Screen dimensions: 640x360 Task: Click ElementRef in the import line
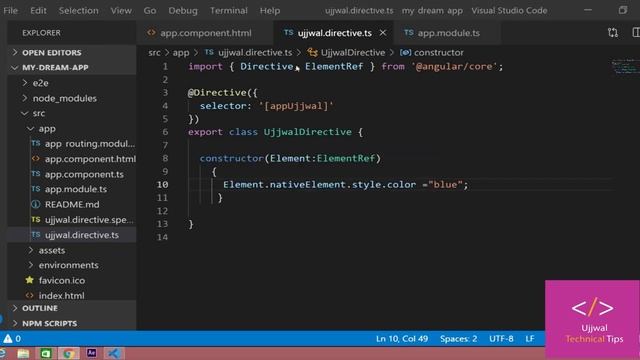coord(334,67)
